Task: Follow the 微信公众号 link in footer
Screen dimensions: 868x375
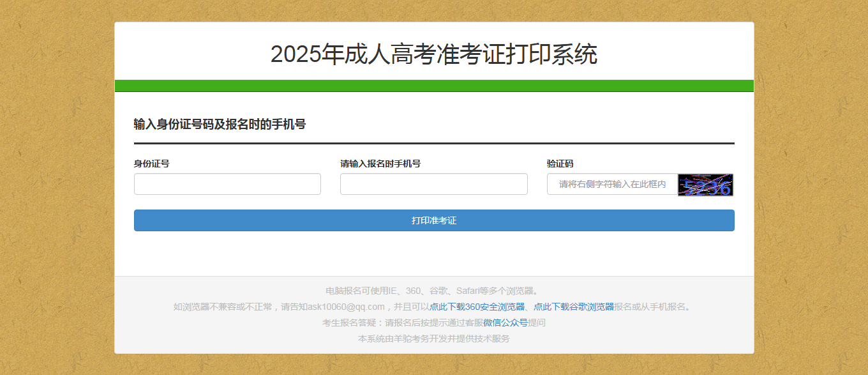Action: 505,323
